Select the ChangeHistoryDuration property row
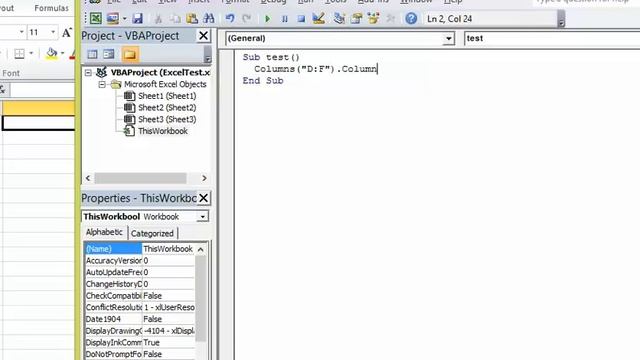This screenshot has height=360, width=640. (x=140, y=284)
